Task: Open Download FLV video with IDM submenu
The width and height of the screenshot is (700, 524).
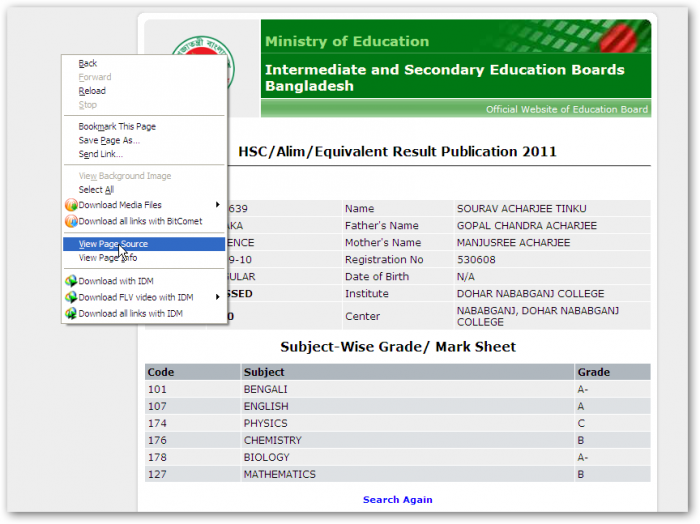Action: tap(144, 297)
